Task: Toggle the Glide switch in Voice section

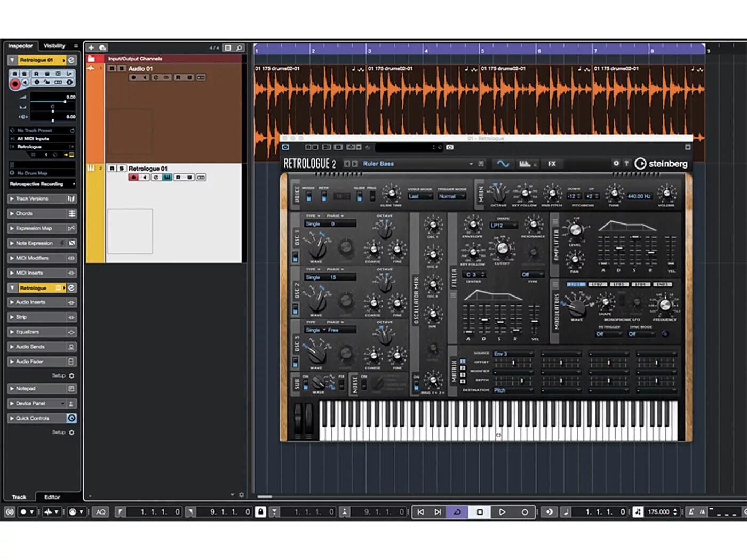Action: [x=360, y=196]
